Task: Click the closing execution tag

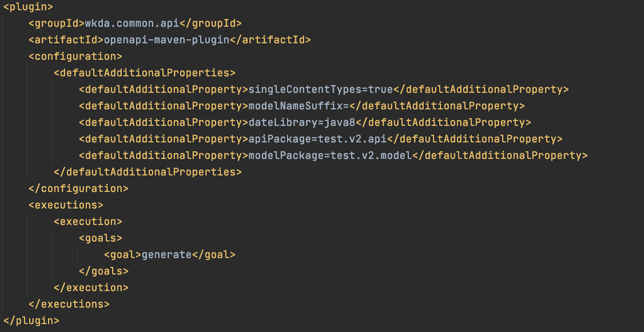Action: (91, 288)
